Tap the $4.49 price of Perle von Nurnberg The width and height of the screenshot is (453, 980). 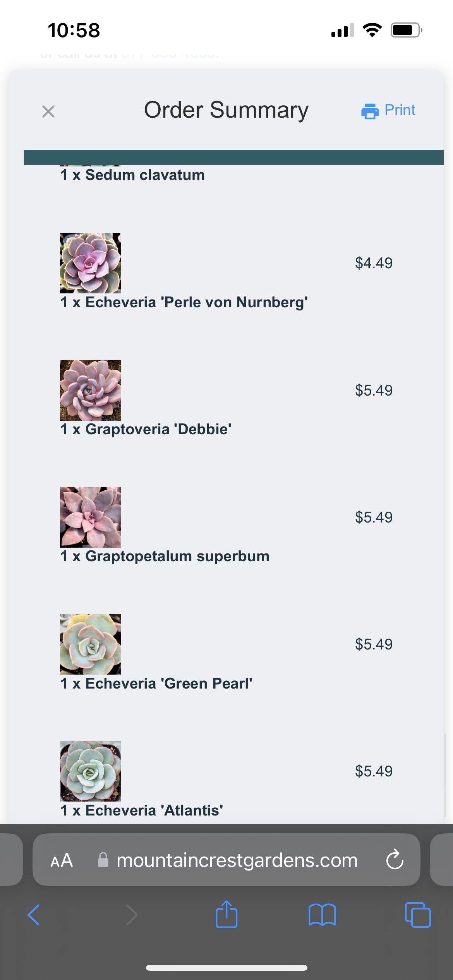pyautogui.click(x=374, y=263)
